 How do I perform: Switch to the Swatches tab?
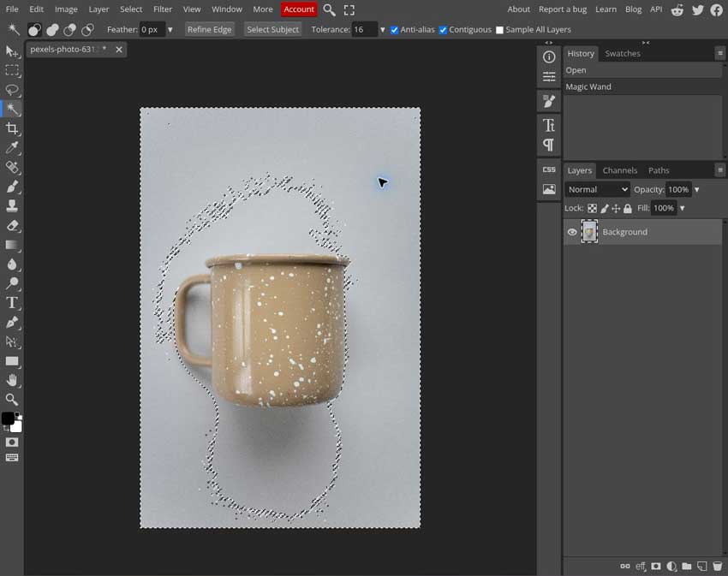point(623,53)
